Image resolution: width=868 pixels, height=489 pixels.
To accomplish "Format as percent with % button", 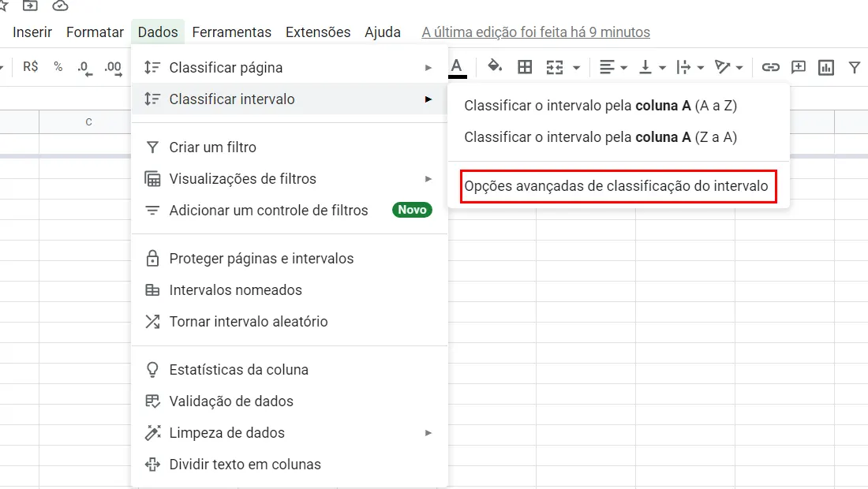I will click(x=58, y=67).
